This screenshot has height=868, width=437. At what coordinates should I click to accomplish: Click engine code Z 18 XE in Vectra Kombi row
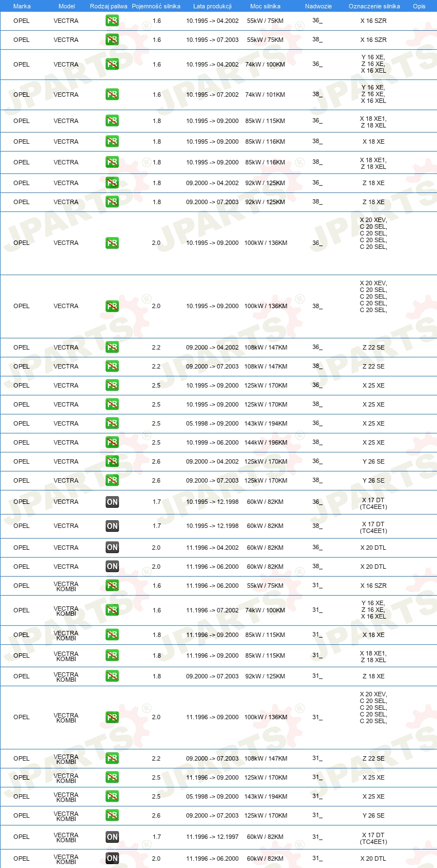pyautogui.click(x=373, y=677)
